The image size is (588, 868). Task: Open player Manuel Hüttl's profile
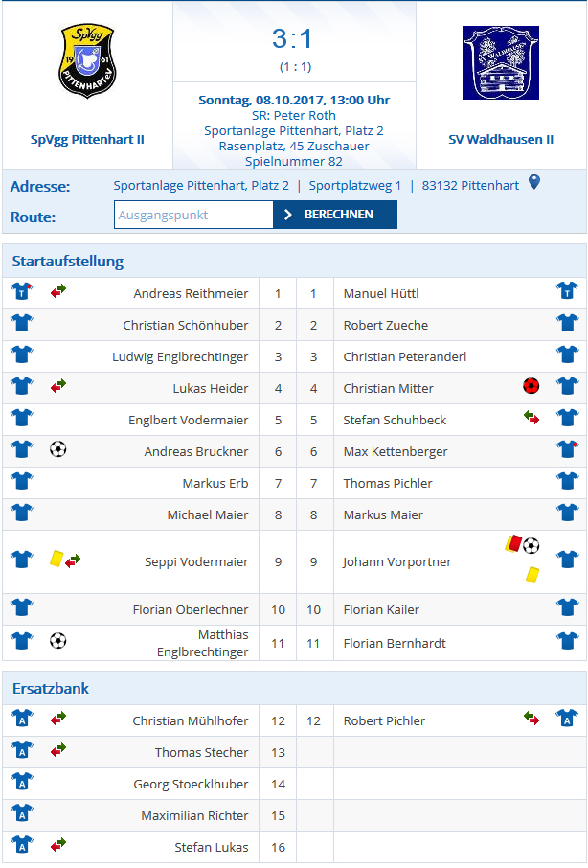(381, 294)
